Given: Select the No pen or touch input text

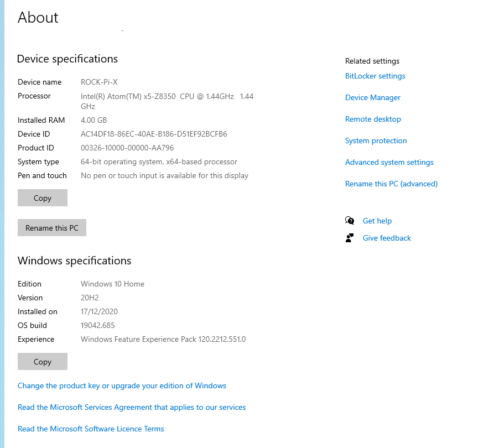Looking at the screenshot, I should pyautogui.click(x=164, y=175).
